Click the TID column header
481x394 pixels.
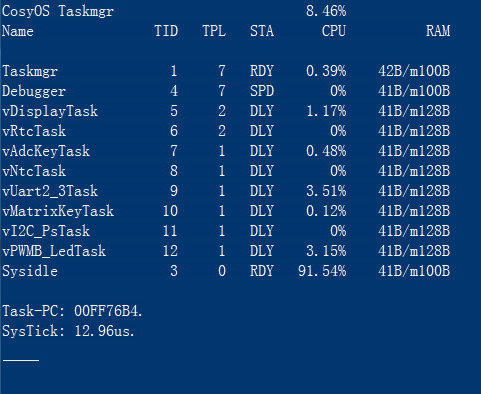(166, 31)
